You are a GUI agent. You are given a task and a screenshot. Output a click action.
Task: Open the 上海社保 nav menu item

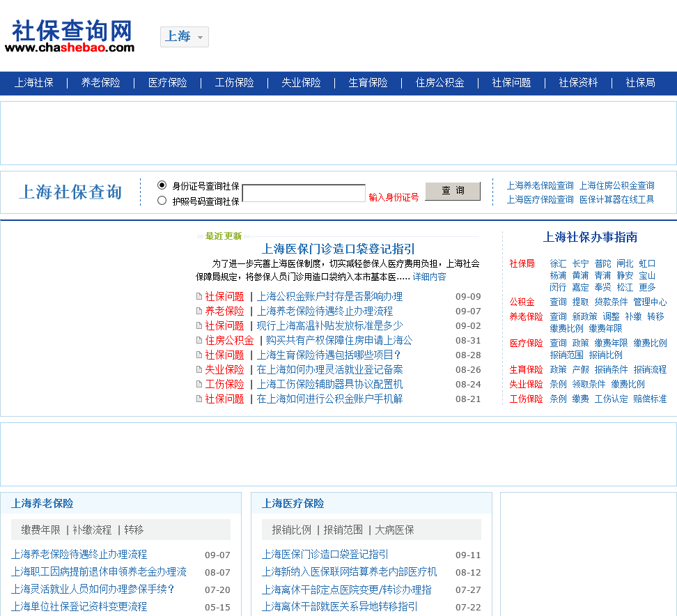coord(33,83)
